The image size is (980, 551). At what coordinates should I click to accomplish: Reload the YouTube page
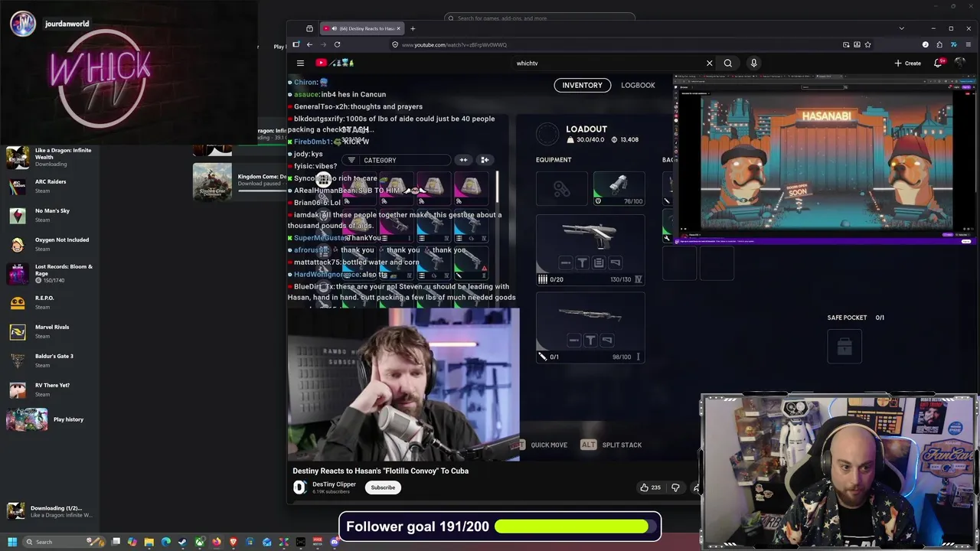(x=337, y=44)
